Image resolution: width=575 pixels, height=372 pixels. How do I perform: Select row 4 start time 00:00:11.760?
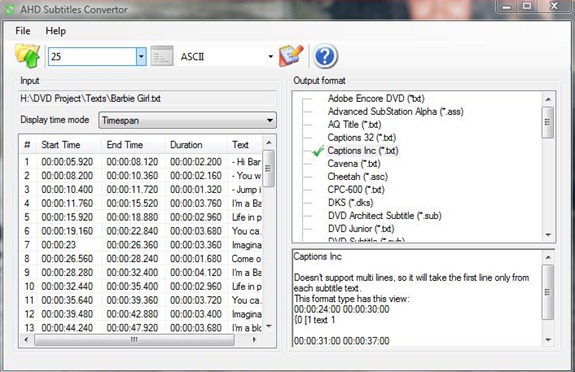[67, 203]
